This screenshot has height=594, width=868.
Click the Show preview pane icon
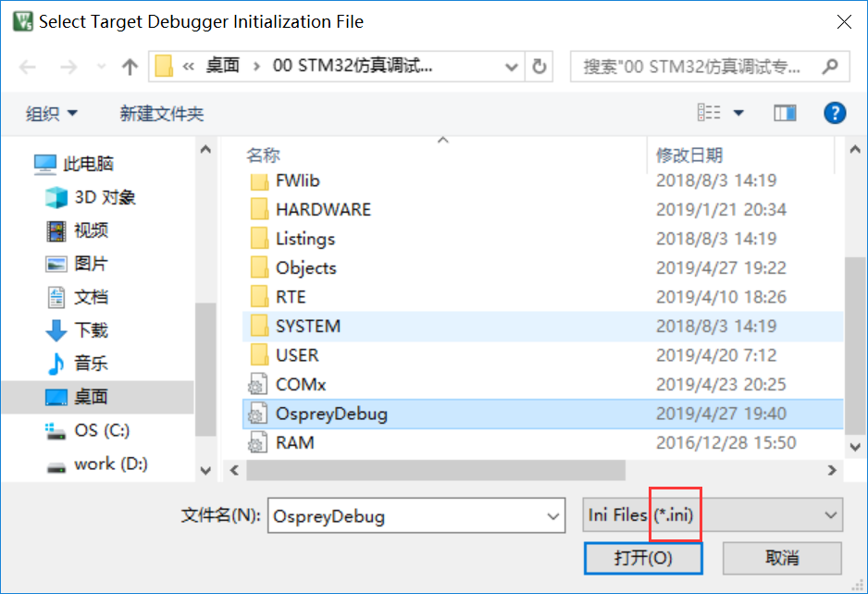[786, 112]
